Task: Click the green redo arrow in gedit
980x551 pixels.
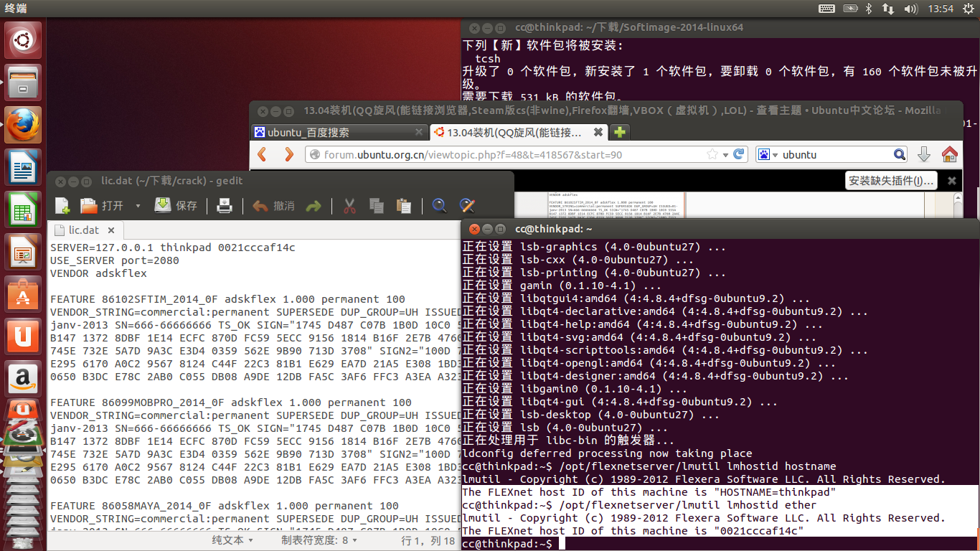Action: [x=314, y=206]
